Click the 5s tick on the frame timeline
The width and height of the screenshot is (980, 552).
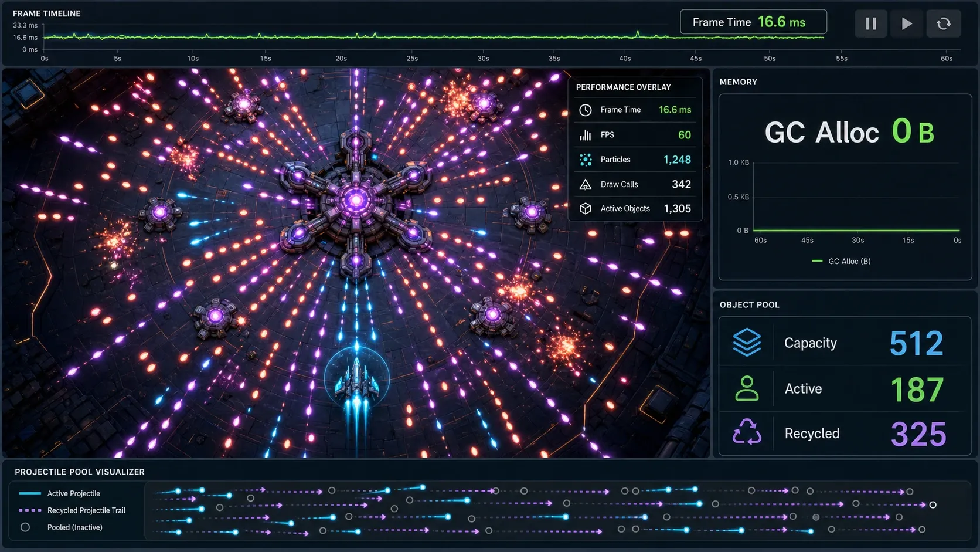(x=118, y=59)
